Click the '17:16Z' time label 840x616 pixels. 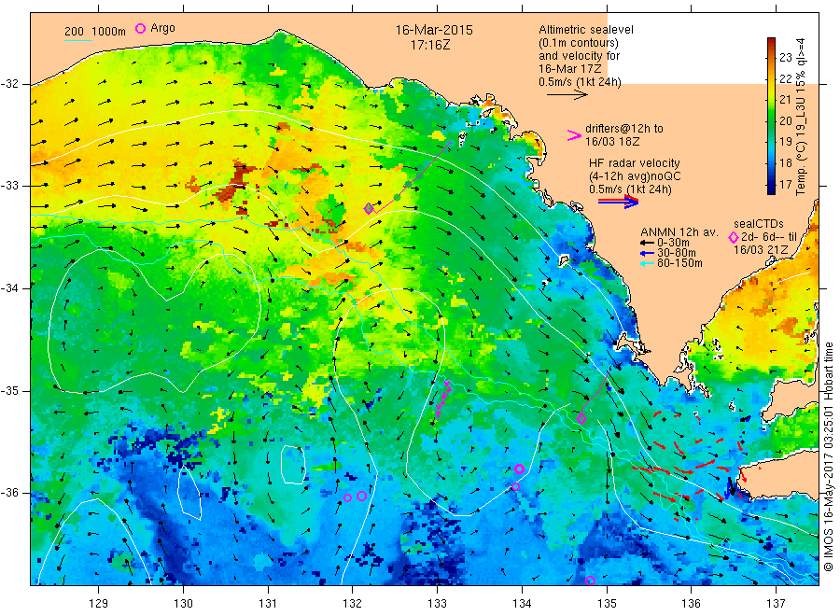pyautogui.click(x=430, y=45)
